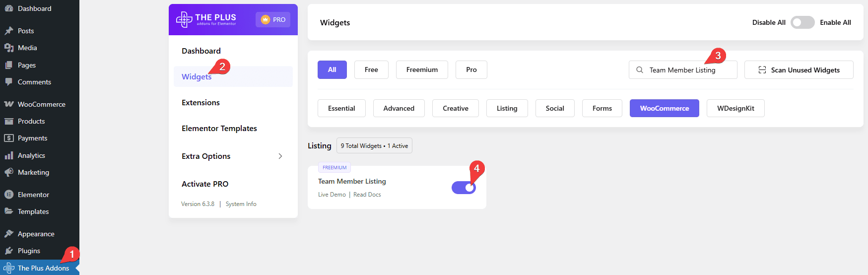Open the Live Demo link
Image resolution: width=868 pixels, height=275 pixels.
tap(332, 195)
